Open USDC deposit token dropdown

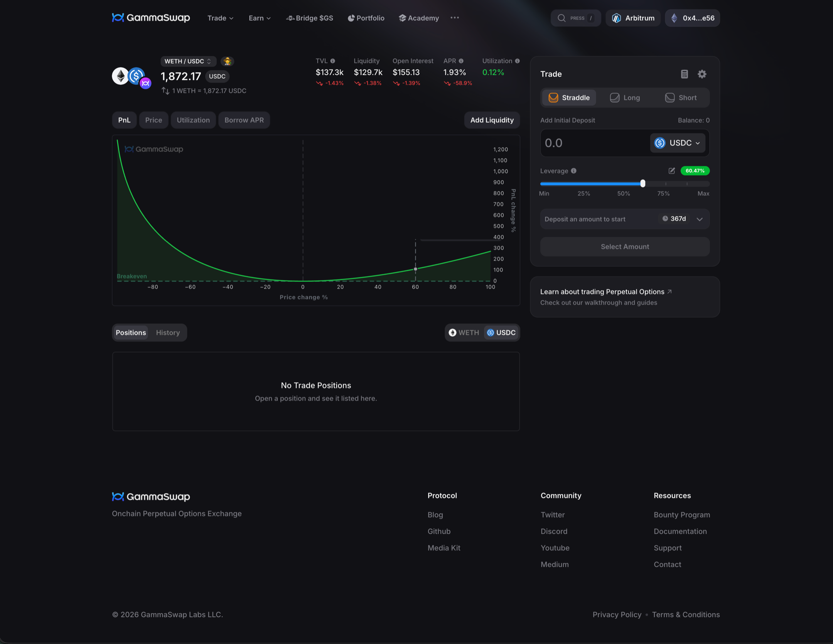click(677, 143)
